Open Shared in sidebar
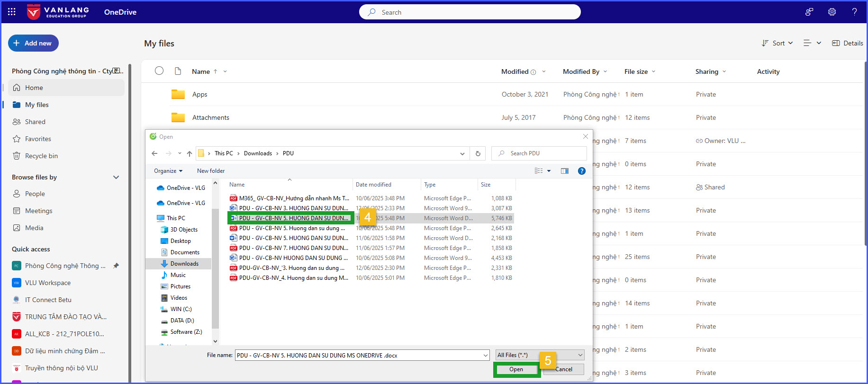This screenshot has width=868, height=384. coord(66,122)
